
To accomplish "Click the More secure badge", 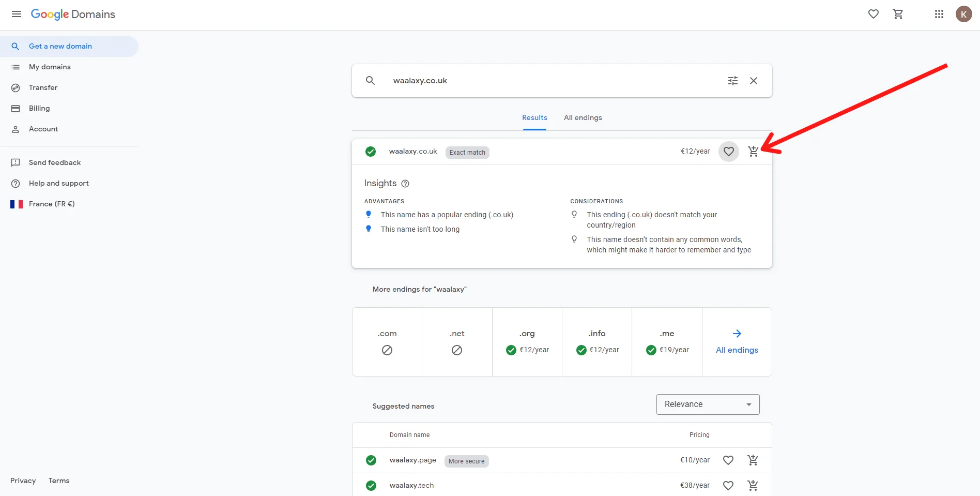I will (x=467, y=461).
